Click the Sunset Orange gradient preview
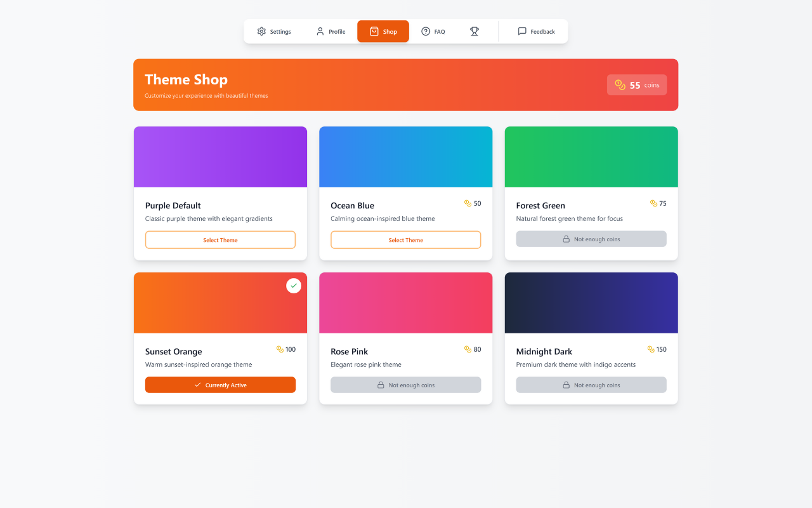 (x=220, y=303)
